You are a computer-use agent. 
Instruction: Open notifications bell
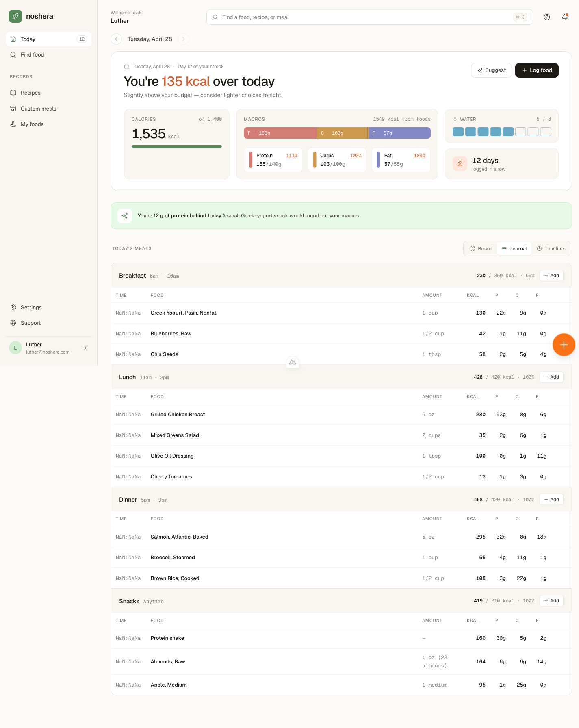[565, 17]
